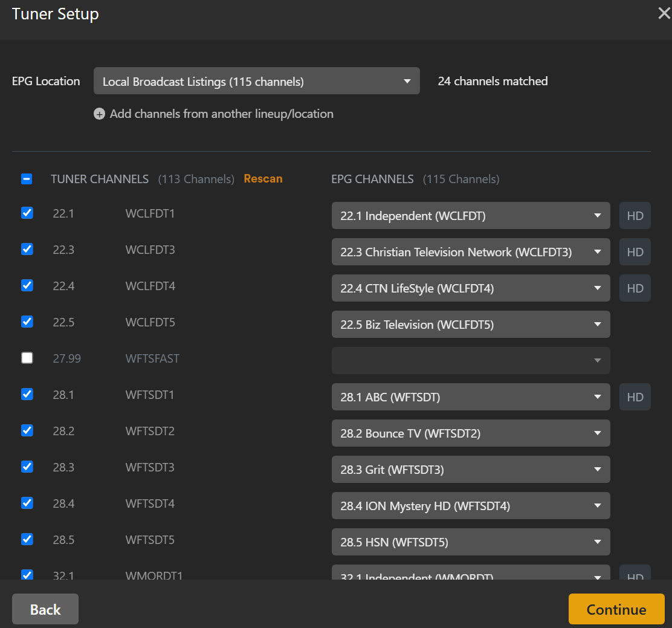
Task: Open empty EPG dropdown for 27.99
Action: click(x=470, y=361)
